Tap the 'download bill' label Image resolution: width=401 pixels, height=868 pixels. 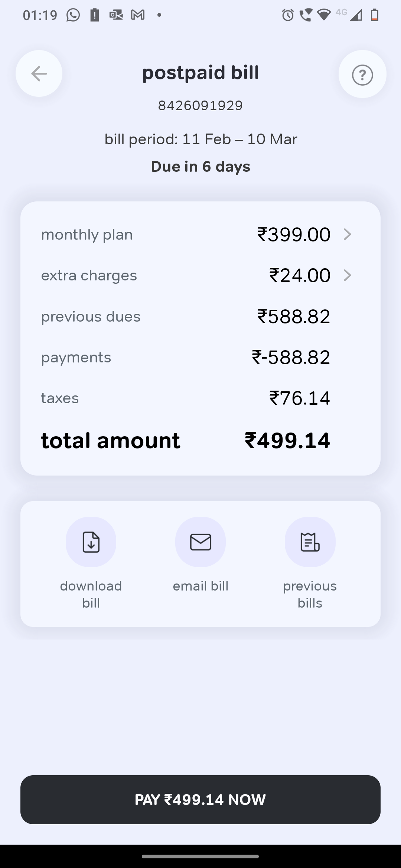(x=91, y=594)
